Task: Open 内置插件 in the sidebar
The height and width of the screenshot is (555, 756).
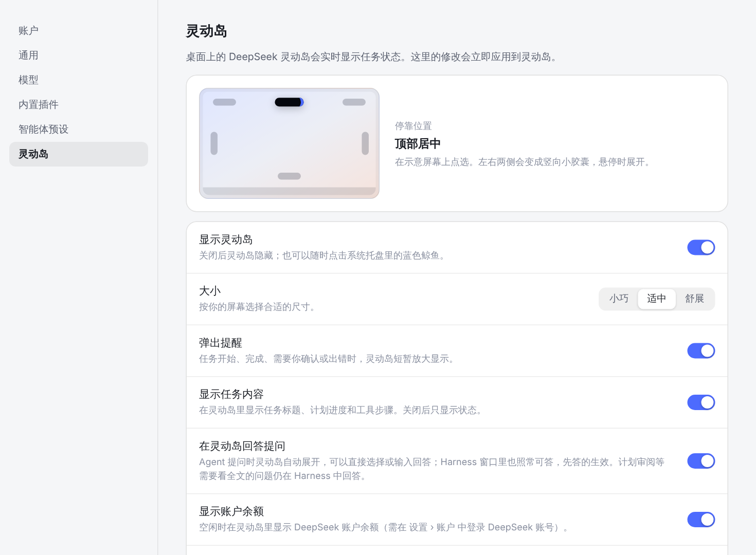Action: tap(78, 105)
